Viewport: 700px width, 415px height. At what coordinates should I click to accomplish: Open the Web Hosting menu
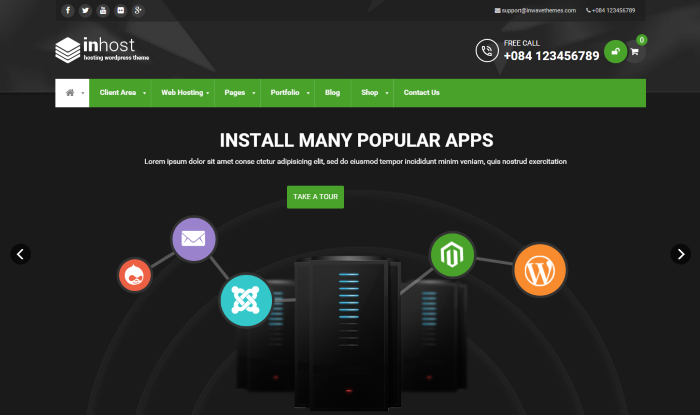pyautogui.click(x=182, y=93)
